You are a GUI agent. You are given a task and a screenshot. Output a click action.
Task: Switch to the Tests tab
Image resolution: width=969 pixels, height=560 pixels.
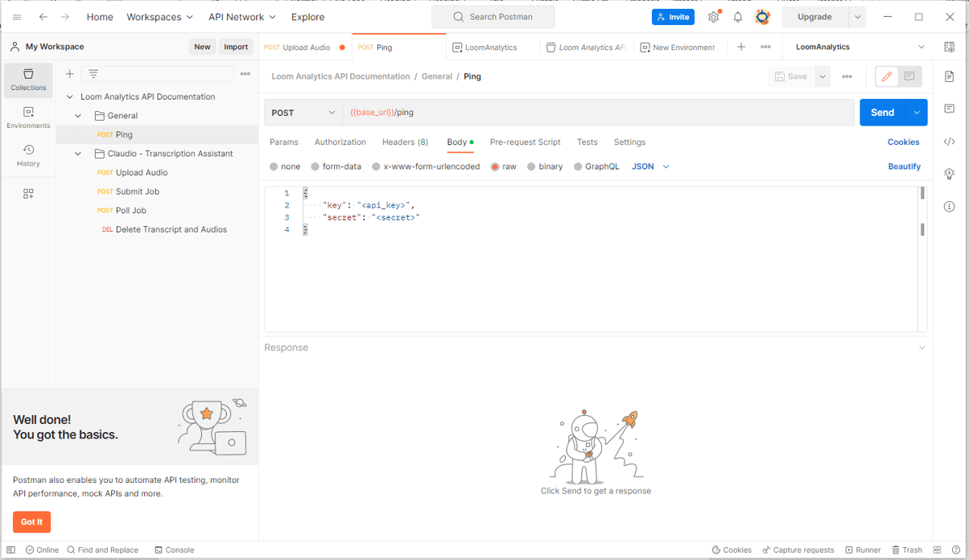[x=587, y=142]
